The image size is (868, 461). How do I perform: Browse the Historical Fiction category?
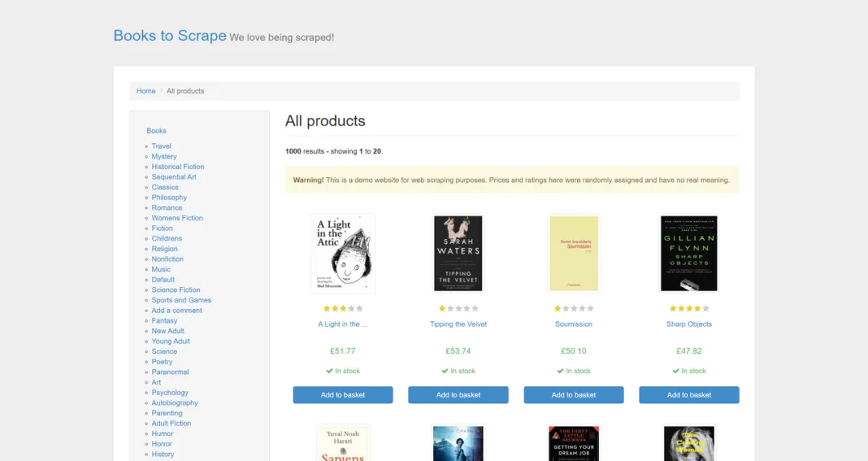(178, 167)
